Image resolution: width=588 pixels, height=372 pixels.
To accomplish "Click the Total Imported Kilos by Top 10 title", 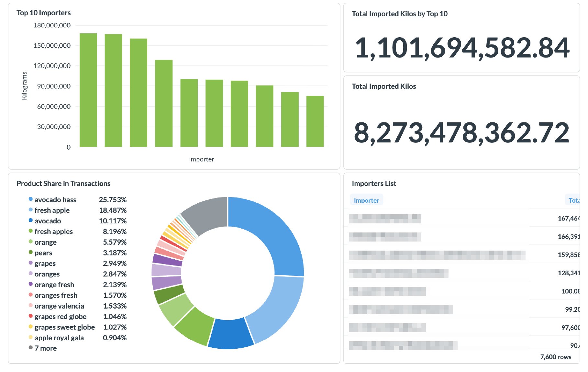I will [x=400, y=14].
